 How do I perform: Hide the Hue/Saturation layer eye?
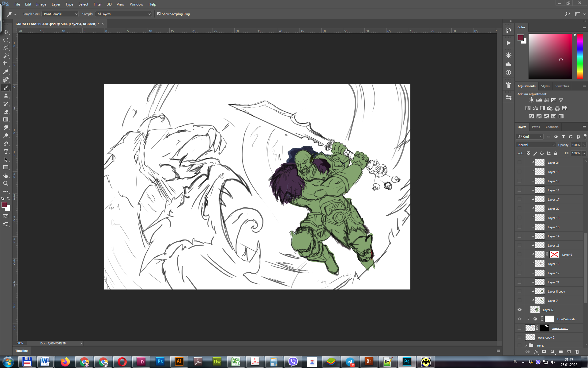tap(519, 319)
